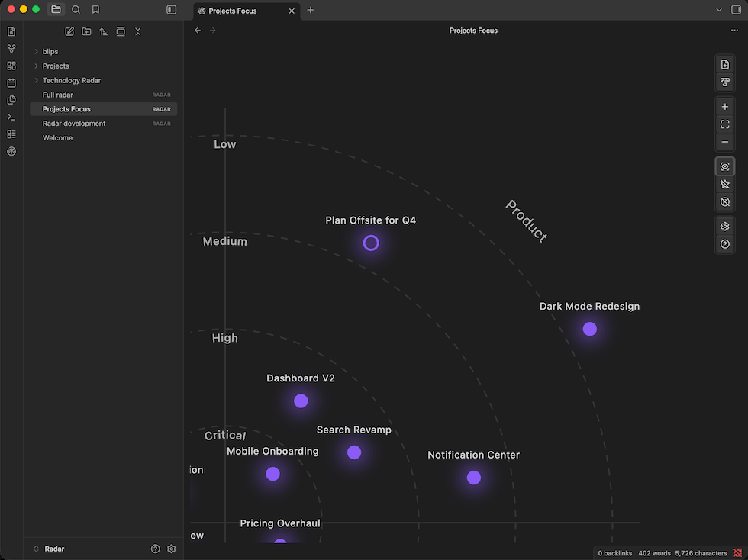The width and height of the screenshot is (748, 560).
Task: Select Projects Focus in file list
Action: point(104,109)
